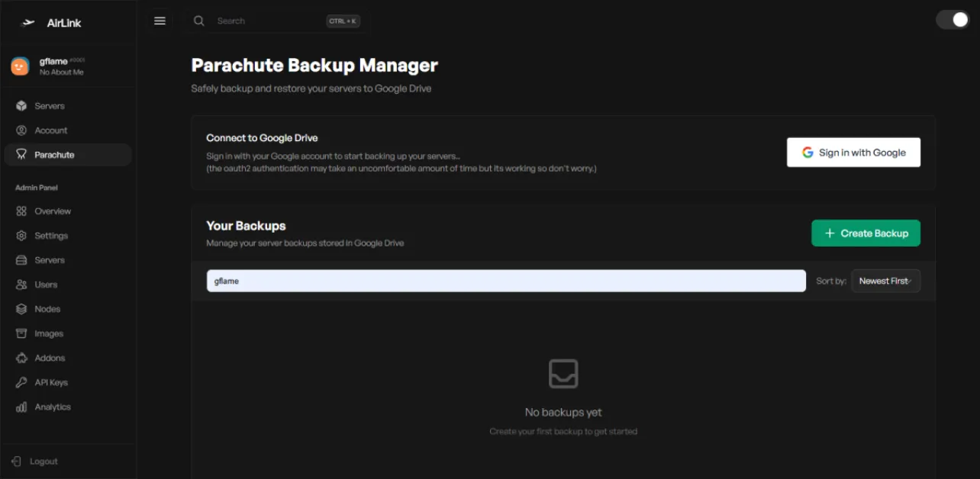Click the green Create Backup button
The height and width of the screenshot is (479, 980).
[x=866, y=233]
